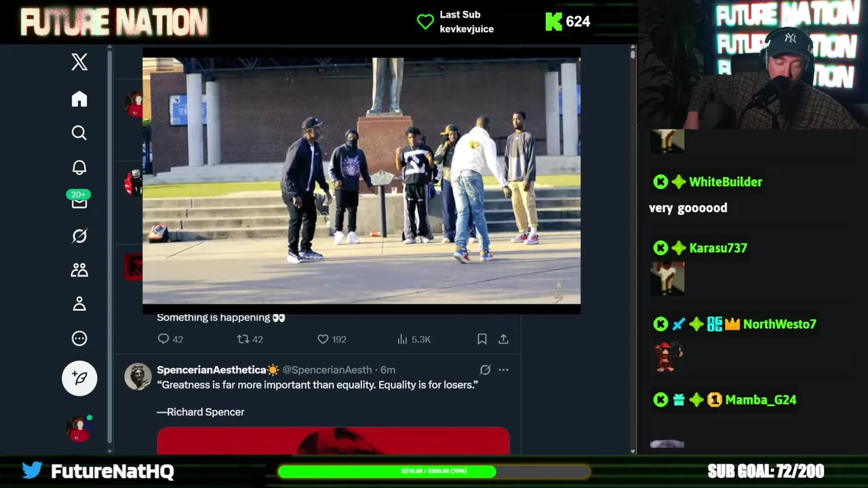The height and width of the screenshot is (488, 868).
Task: Click Karasu737 username in chat
Action: point(718,248)
